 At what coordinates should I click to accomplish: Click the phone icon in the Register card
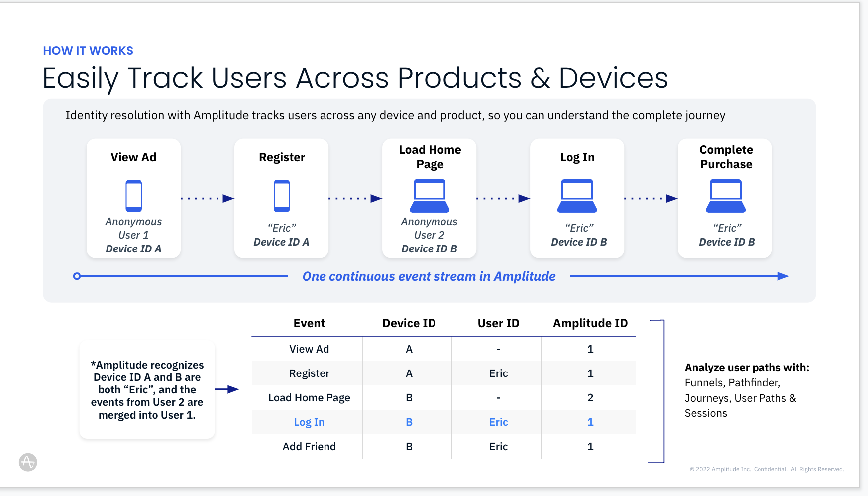tap(282, 196)
